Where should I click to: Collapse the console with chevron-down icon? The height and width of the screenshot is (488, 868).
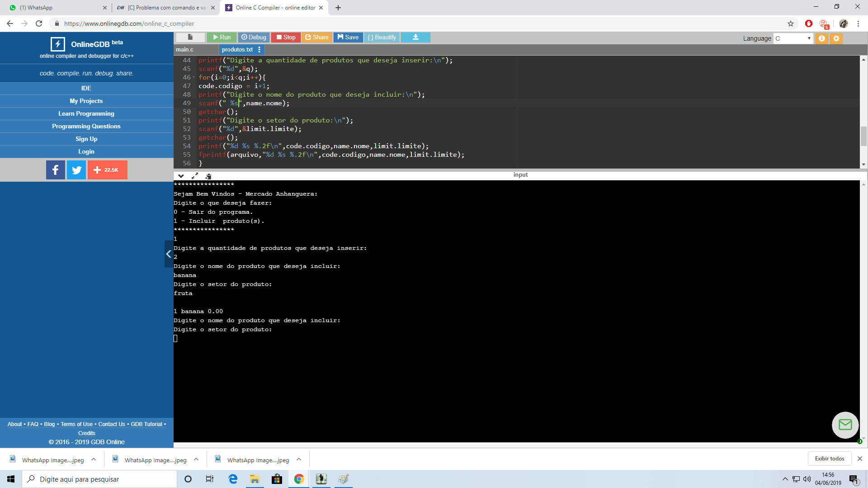pos(181,176)
